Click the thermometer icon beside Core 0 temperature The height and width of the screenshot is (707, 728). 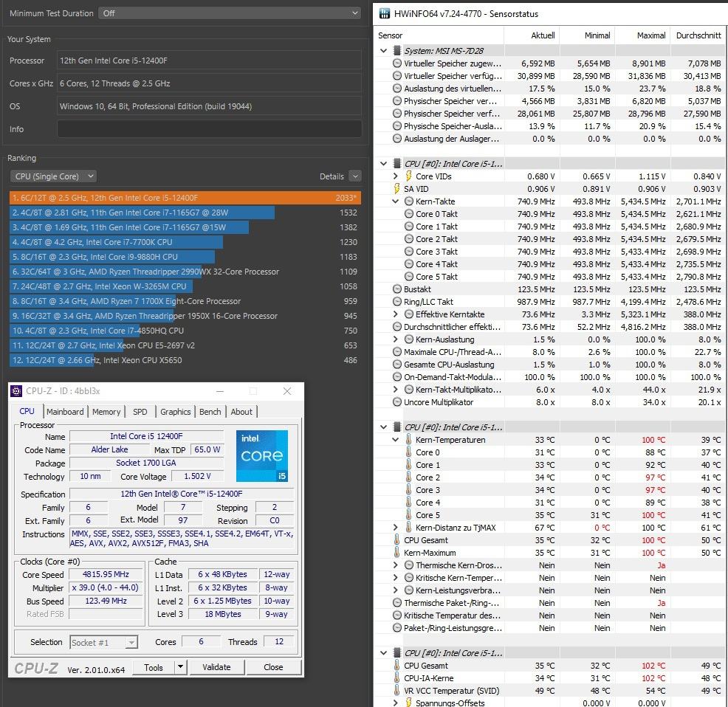pos(408,452)
